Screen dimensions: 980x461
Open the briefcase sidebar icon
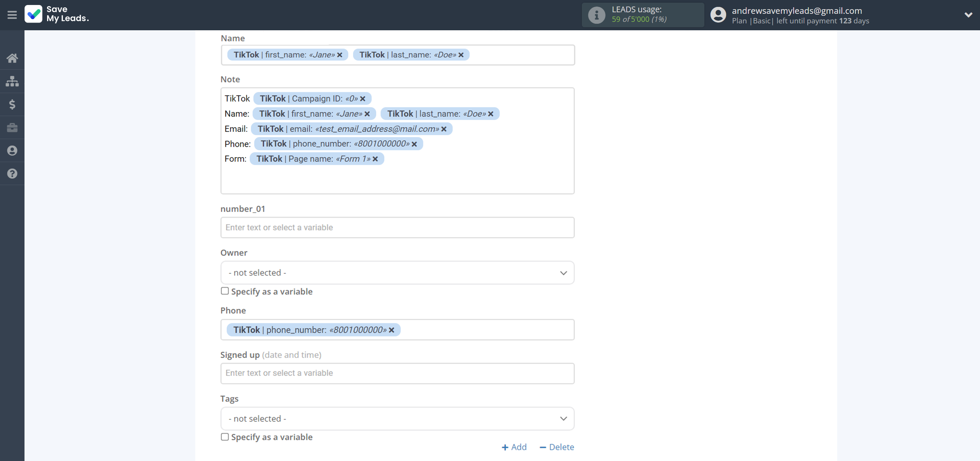click(12, 127)
